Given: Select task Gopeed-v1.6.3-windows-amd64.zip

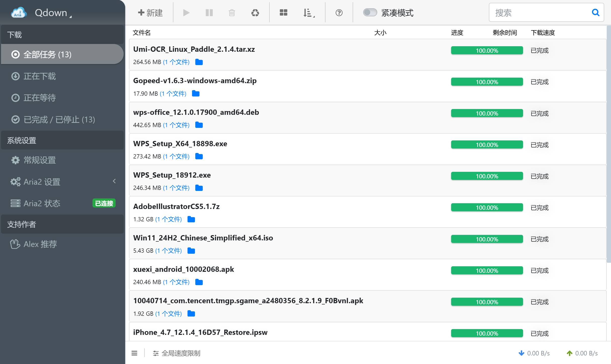Looking at the screenshot, I should tap(368, 86).
